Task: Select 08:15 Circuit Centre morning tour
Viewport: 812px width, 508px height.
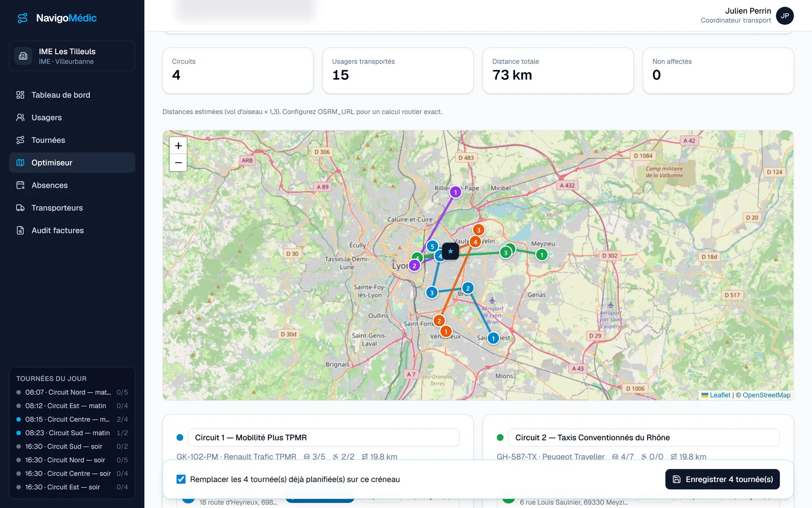Action: pos(72,419)
